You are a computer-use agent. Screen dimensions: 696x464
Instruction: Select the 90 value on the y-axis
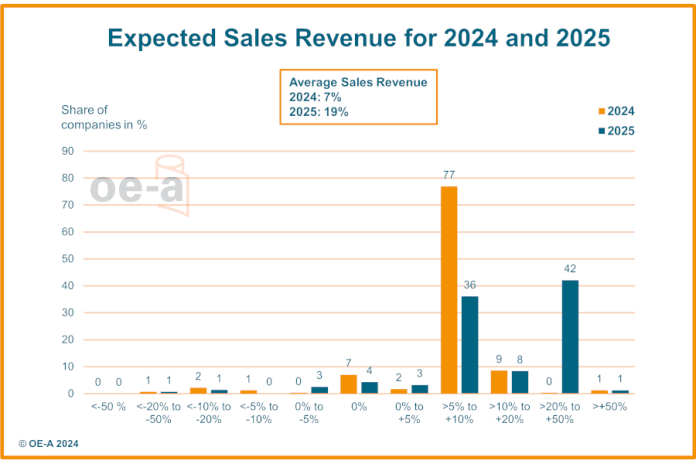pyautogui.click(x=70, y=151)
